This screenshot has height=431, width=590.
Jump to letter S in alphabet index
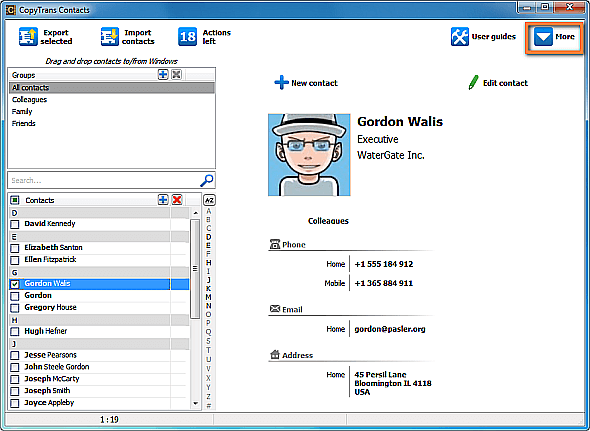pos(209,341)
